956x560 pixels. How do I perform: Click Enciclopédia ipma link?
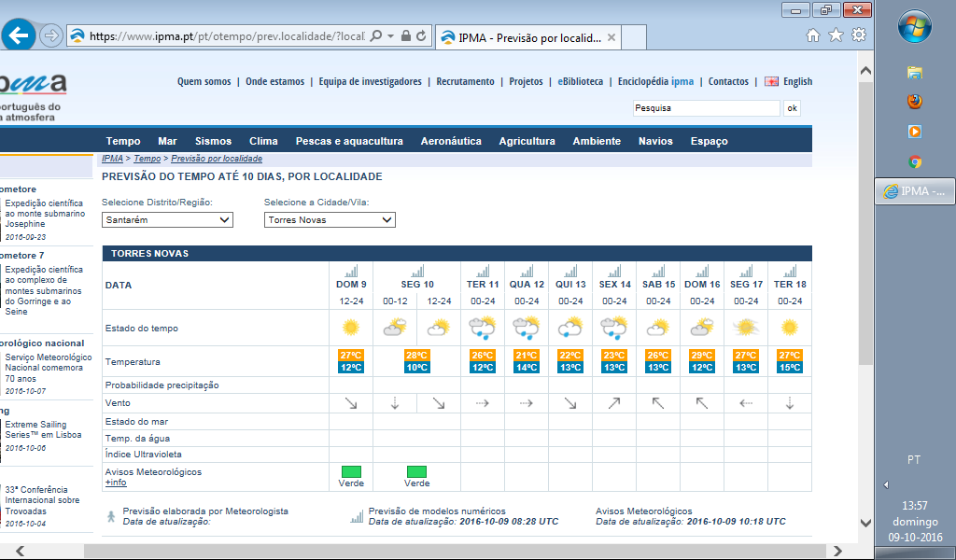pyautogui.click(x=655, y=81)
